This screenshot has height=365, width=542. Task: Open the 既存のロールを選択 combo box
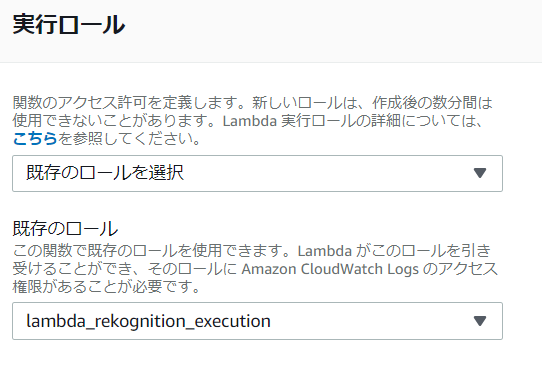(258, 174)
